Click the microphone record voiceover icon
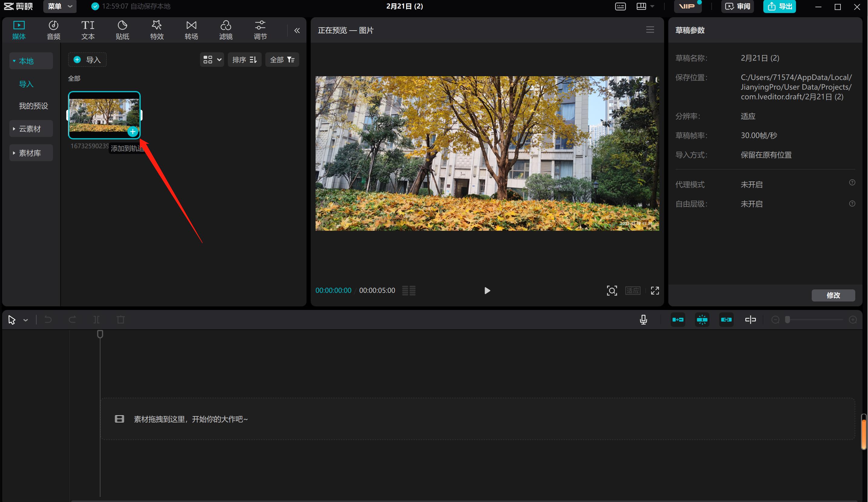The width and height of the screenshot is (868, 502). click(643, 320)
